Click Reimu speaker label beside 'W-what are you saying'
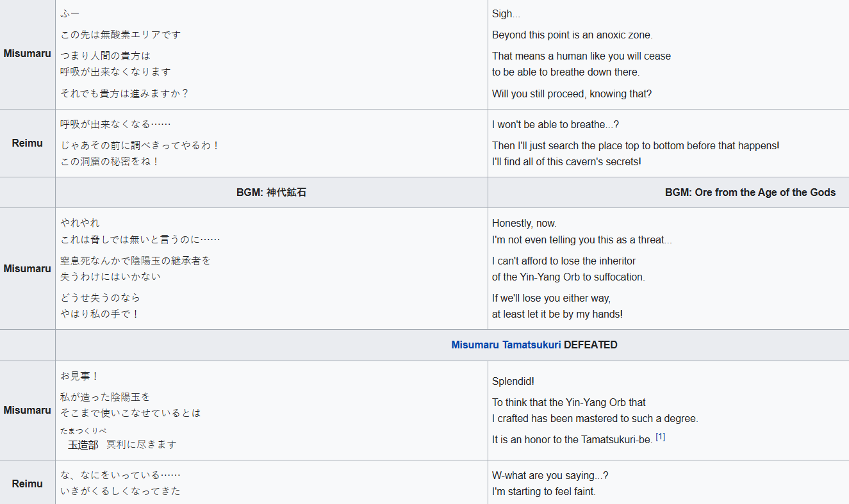 (x=28, y=484)
